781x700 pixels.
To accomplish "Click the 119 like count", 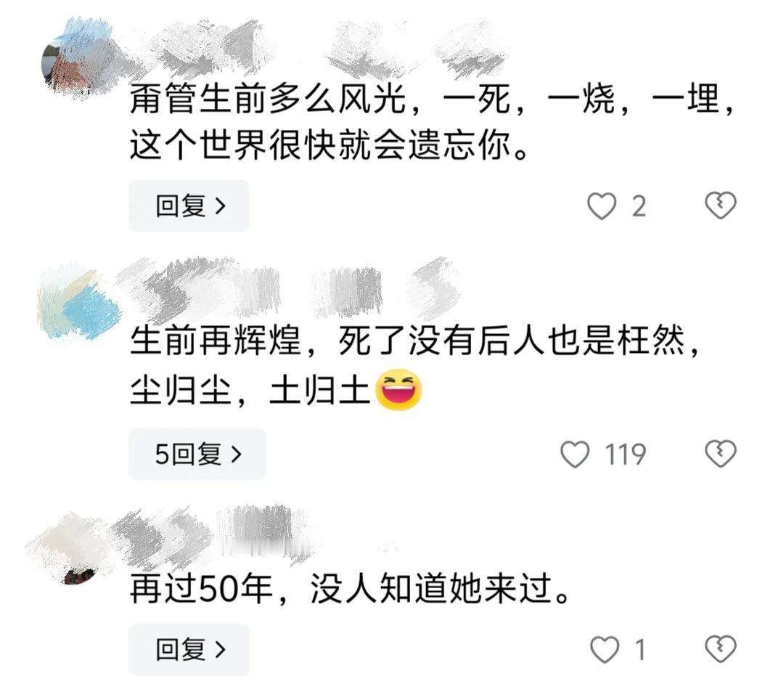I will pyautogui.click(x=626, y=455).
